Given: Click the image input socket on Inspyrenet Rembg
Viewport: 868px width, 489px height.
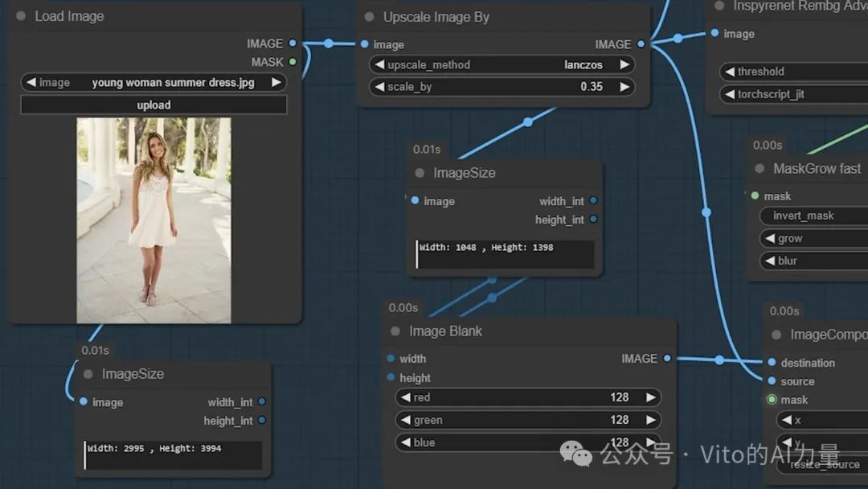Looking at the screenshot, I should coord(714,33).
